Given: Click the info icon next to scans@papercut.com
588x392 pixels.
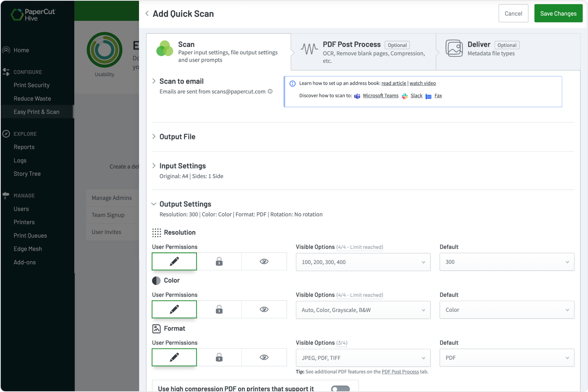Looking at the screenshot, I should pyautogui.click(x=270, y=91).
